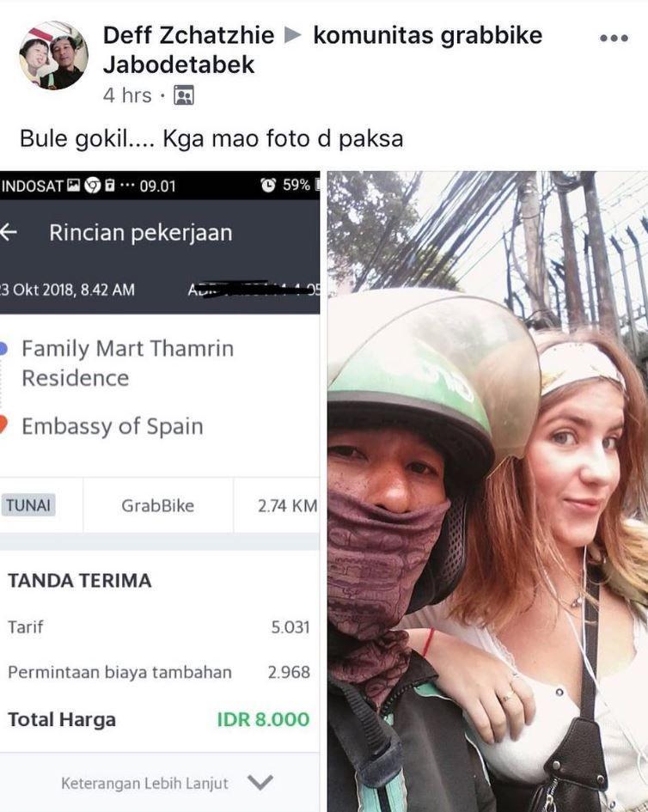Tap the GrabBike service type cell

click(158, 505)
